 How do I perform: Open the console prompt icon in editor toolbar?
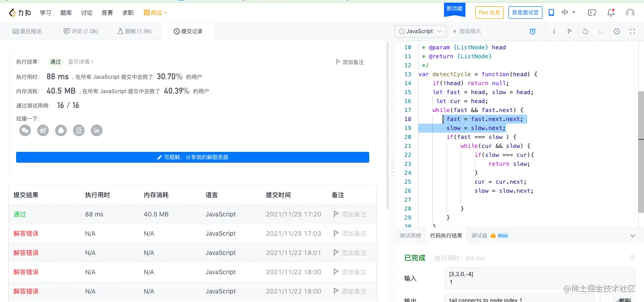601,31
